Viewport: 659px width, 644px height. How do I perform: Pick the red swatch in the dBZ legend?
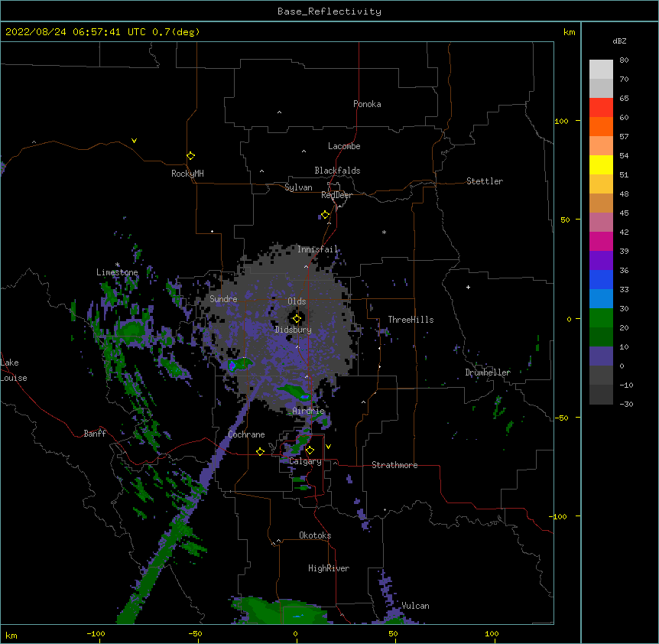[601, 108]
